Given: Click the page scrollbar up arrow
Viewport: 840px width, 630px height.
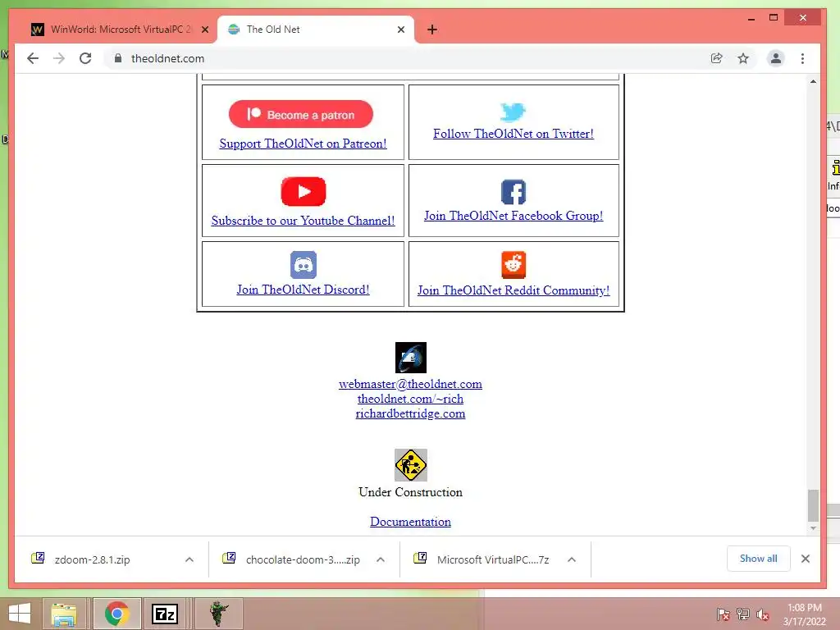Looking at the screenshot, I should [x=813, y=81].
